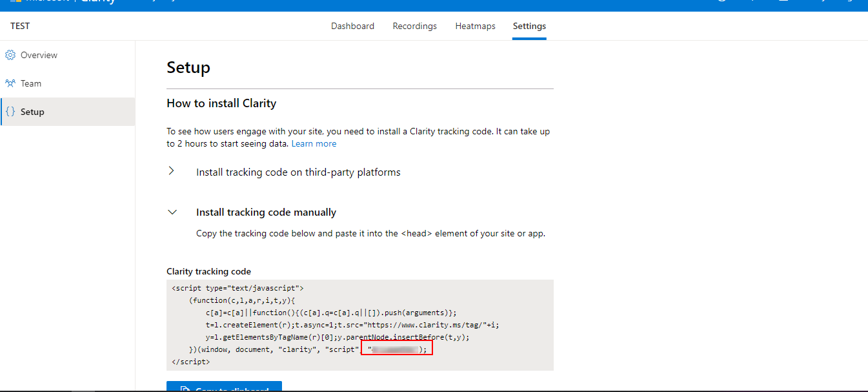Image resolution: width=868 pixels, height=392 pixels.
Task: Select the Settings tab
Action: click(529, 26)
